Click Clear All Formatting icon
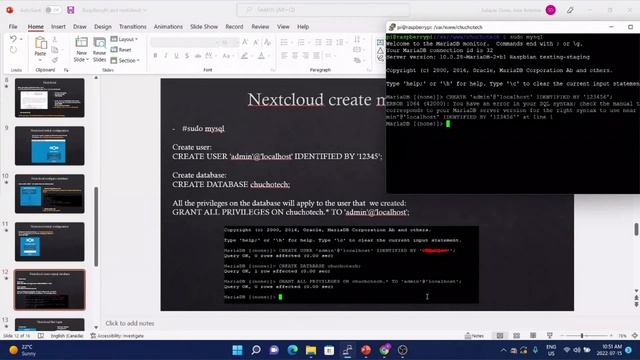640x360 pixels. coord(267,42)
